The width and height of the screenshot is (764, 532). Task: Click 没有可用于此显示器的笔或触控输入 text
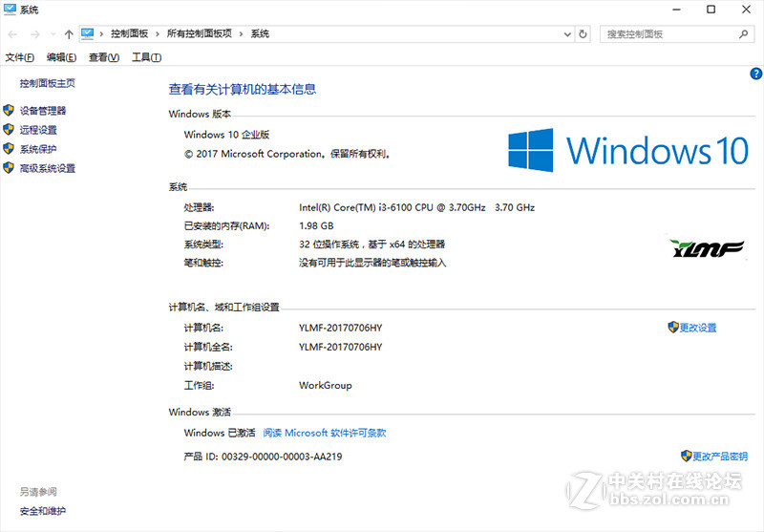372,263
